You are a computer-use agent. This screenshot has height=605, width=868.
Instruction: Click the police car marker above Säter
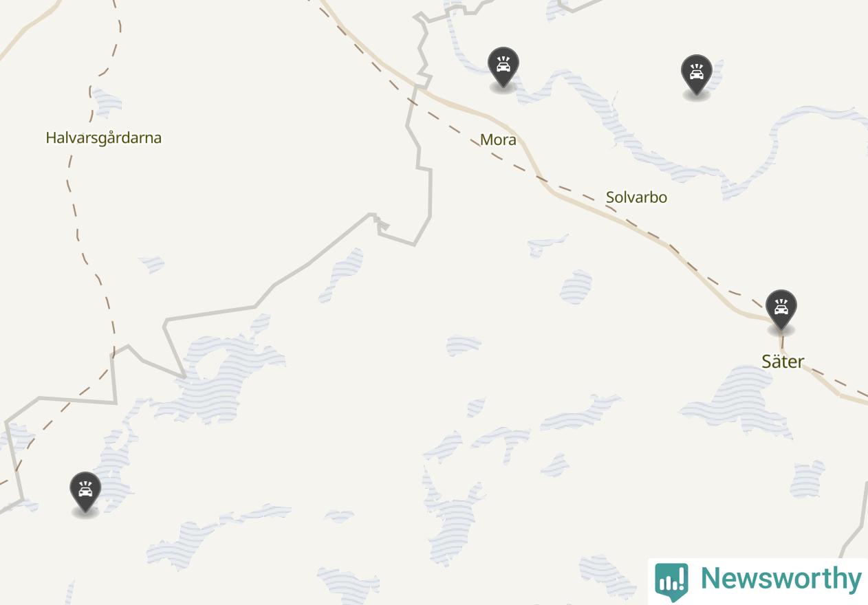(x=781, y=310)
